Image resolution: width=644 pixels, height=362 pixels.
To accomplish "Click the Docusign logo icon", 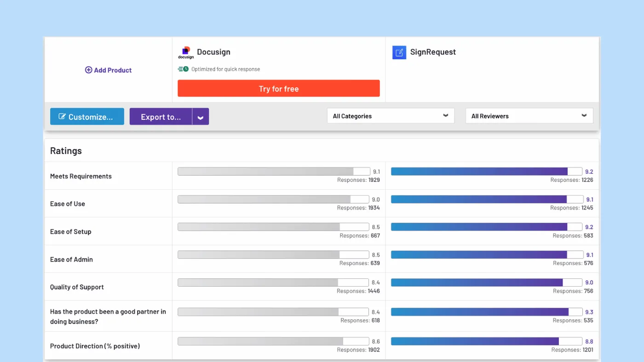I will click(185, 51).
